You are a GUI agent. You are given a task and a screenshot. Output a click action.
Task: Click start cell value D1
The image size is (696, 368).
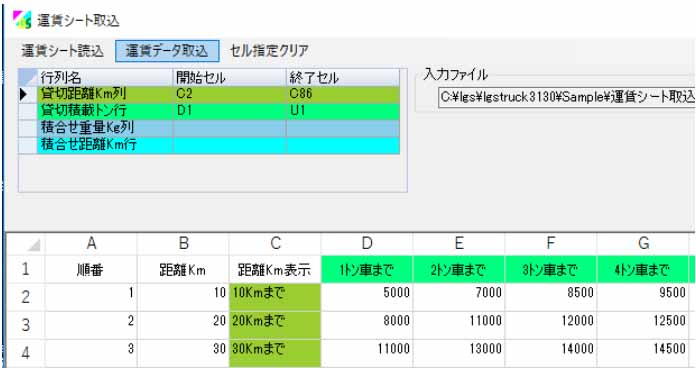point(229,111)
